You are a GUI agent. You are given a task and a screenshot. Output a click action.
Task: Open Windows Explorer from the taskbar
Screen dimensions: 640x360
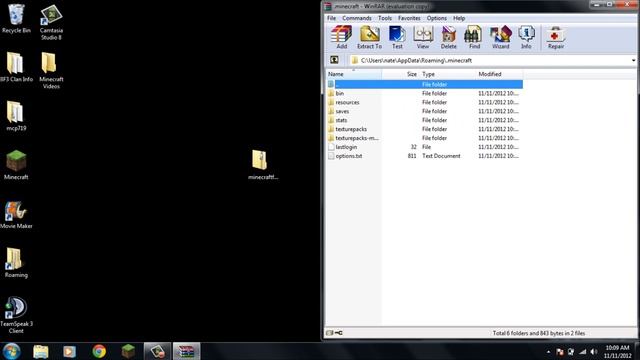pos(40,351)
